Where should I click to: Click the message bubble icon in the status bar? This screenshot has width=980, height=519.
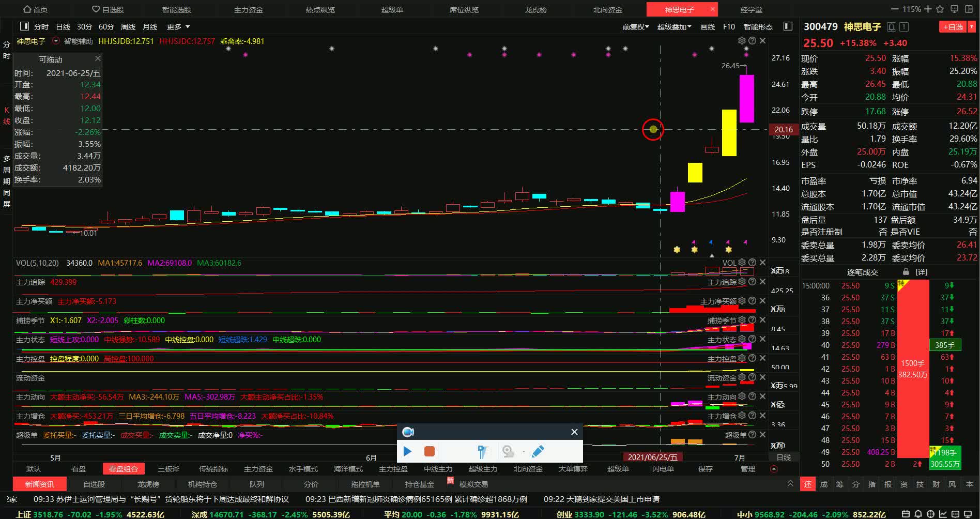[x=955, y=514]
